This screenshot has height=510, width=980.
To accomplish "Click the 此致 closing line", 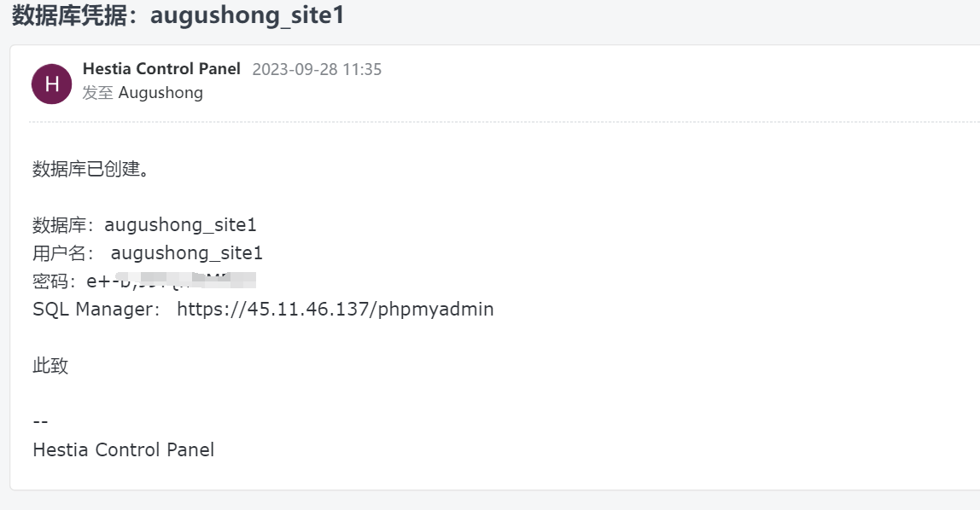I will click(50, 366).
